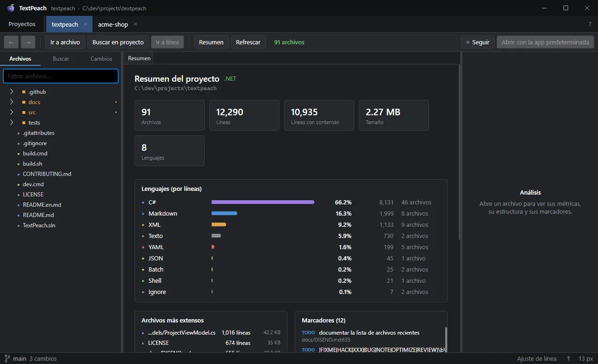This screenshot has width=598, height=364.
Task: Open help question mark icon
Action: pyautogui.click(x=590, y=24)
